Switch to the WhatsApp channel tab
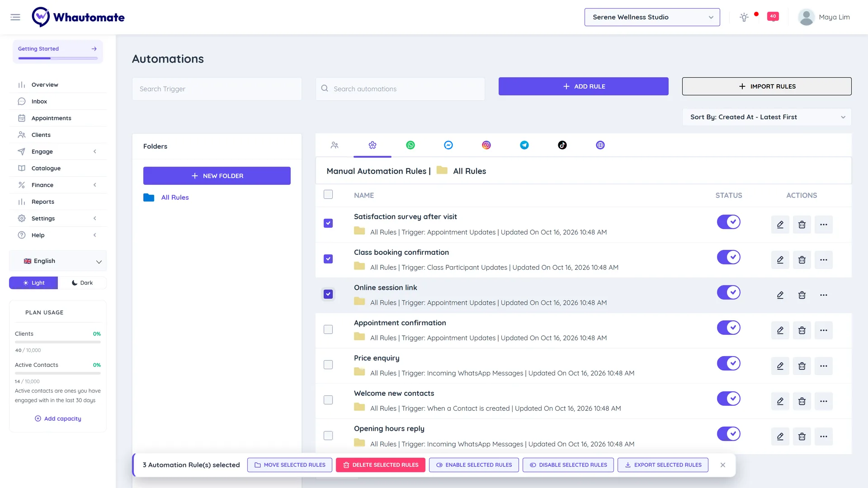The image size is (868, 488). coord(410,145)
